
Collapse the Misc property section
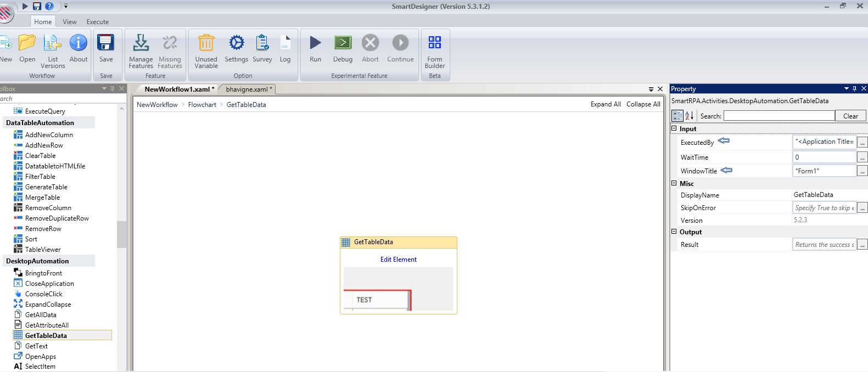tap(674, 183)
